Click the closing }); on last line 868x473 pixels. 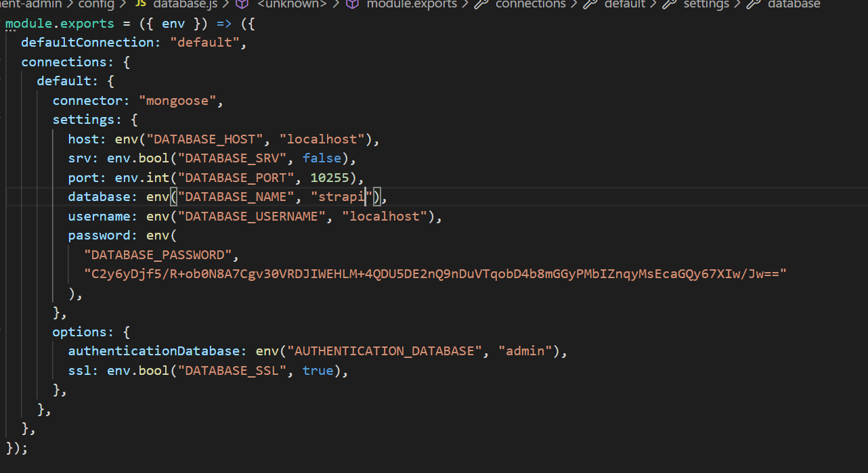[x=17, y=447]
